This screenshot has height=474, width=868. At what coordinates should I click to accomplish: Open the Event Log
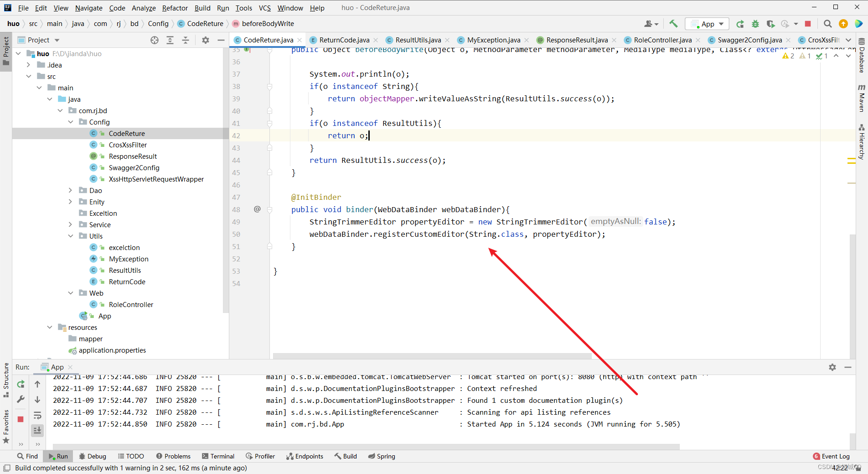[x=831, y=456]
